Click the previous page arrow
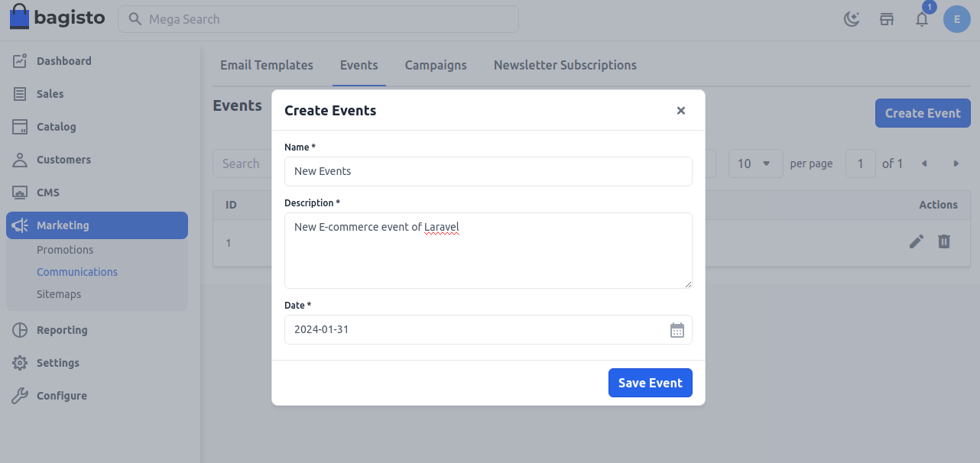Viewport: 980px width, 463px height. coord(924,164)
